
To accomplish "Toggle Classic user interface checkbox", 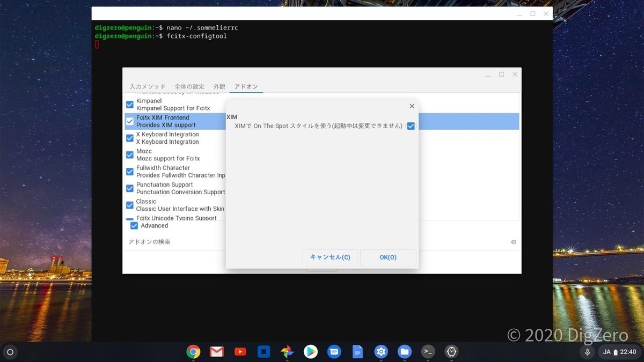I will pos(130,205).
